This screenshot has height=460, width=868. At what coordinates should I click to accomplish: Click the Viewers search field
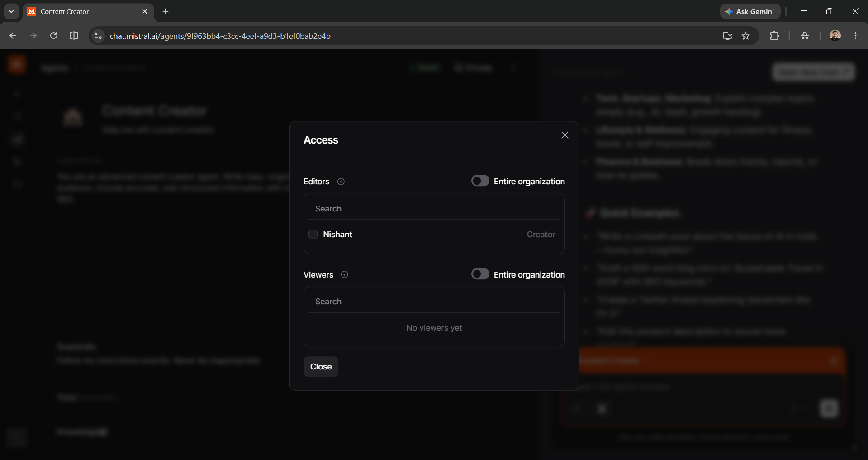click(x=434, y=302)
